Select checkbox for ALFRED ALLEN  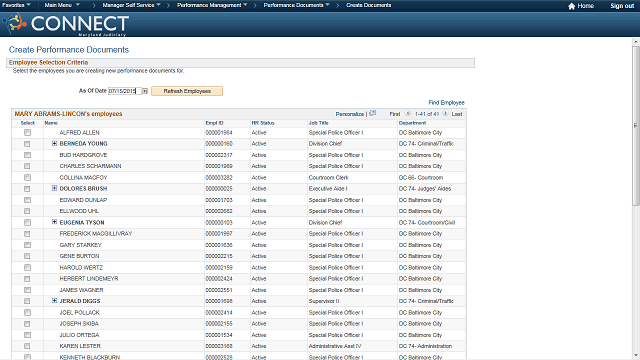click(27, 133)
